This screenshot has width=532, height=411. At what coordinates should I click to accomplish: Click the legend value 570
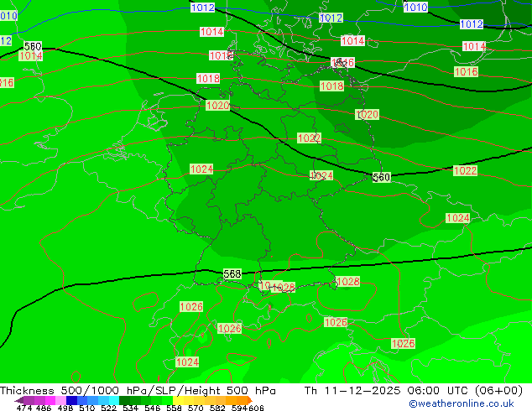(x=196, y=408)
